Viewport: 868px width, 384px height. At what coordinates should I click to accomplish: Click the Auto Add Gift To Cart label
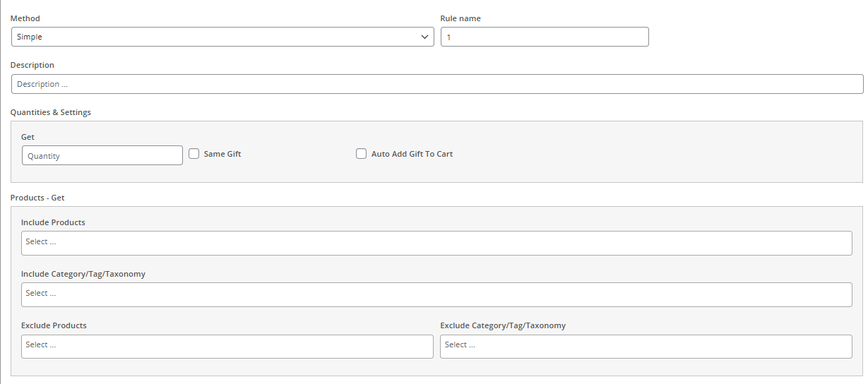(x=412, y=154)
